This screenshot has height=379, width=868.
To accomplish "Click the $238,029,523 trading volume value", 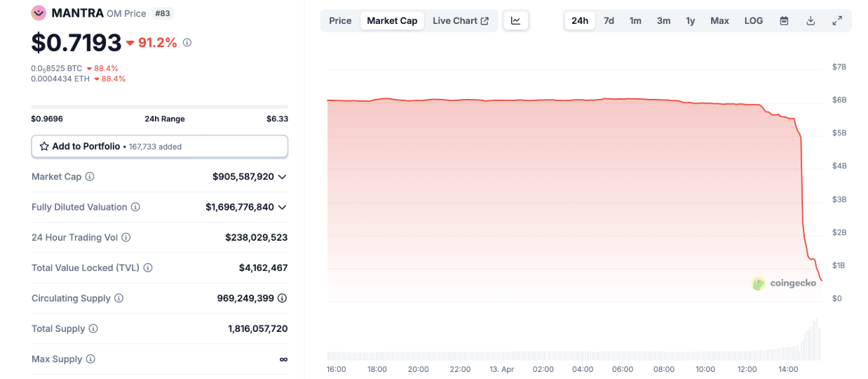I will (x=257, y=237).
